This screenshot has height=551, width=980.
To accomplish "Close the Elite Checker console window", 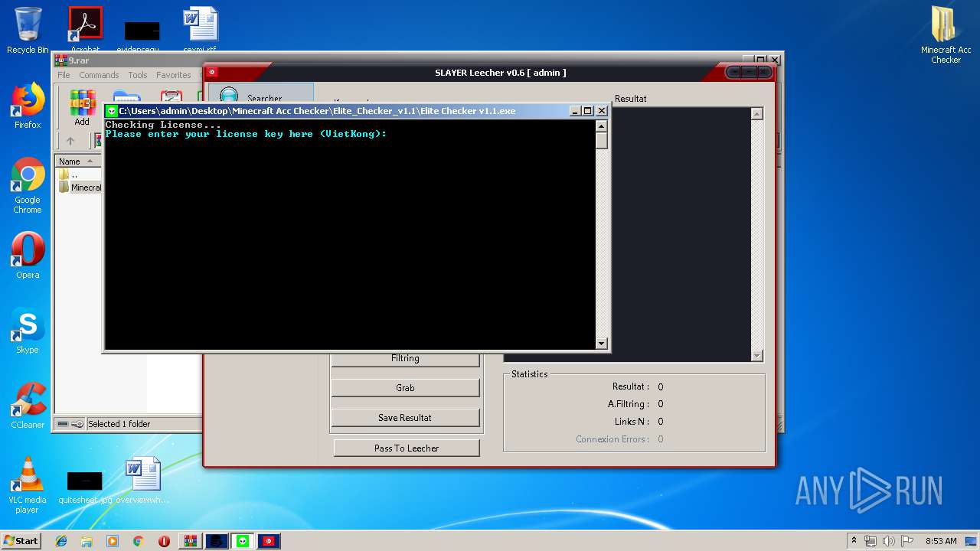I will coord(602,111).
